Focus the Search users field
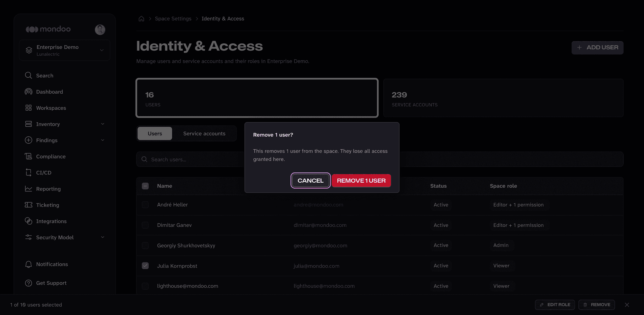Screen dimensions: 644x315 (x=380, y=159)
